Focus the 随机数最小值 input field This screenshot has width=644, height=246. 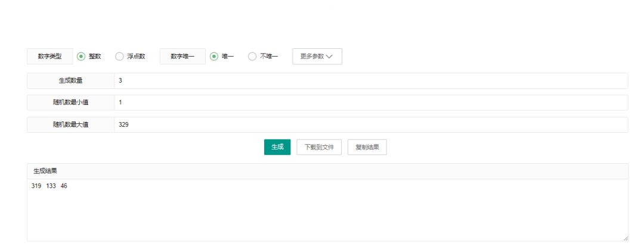point(371,102)
